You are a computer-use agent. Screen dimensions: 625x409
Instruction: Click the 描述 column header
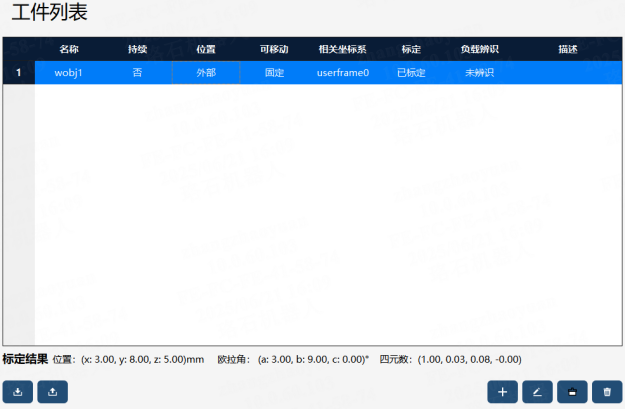point(568,49)
